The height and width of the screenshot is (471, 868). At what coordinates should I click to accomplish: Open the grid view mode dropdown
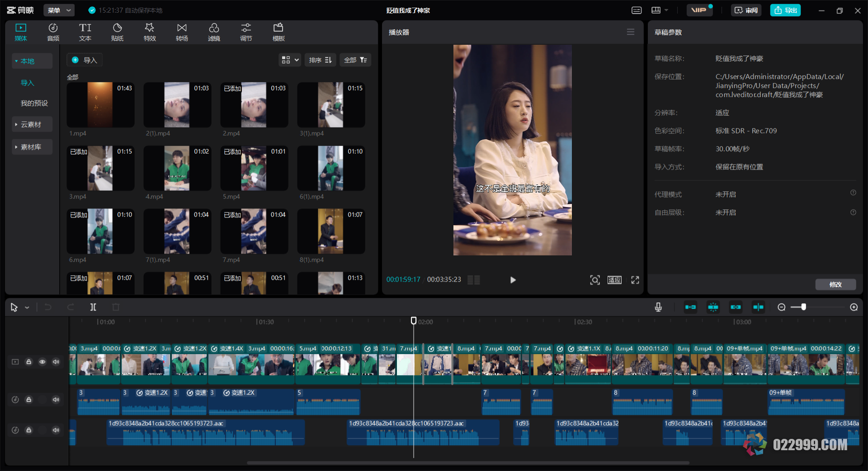pos(290,60)
